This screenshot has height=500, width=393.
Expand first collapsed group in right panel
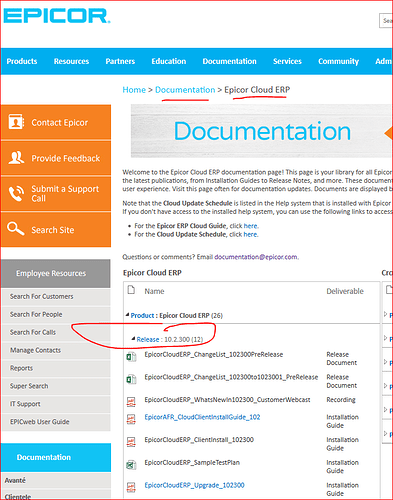pos(386,314)
